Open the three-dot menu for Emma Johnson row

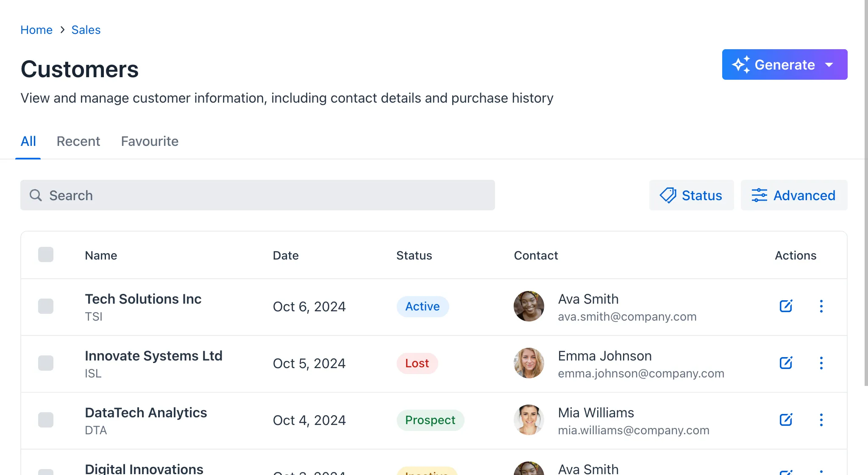[x=822, y=363]
